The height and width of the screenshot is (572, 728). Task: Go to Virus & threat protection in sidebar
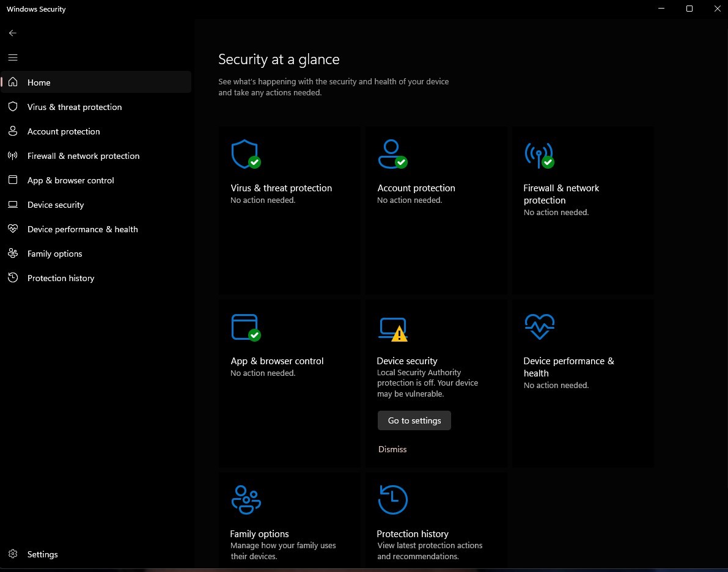coord(96,107)
